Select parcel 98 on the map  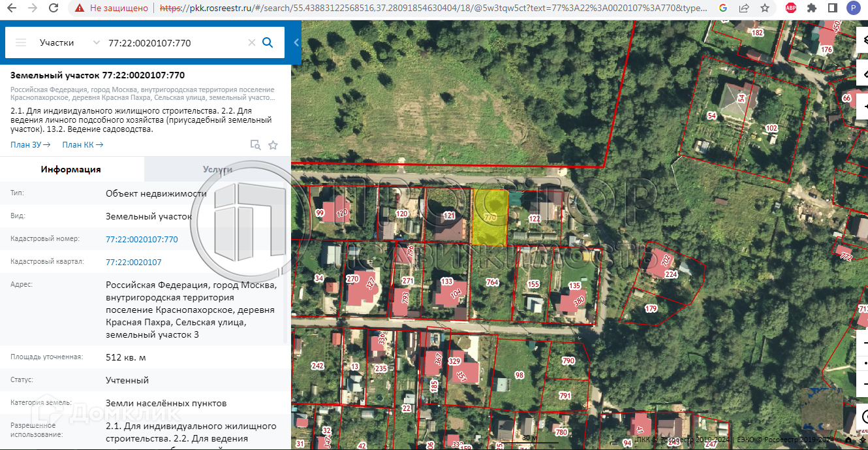point(519,375)
